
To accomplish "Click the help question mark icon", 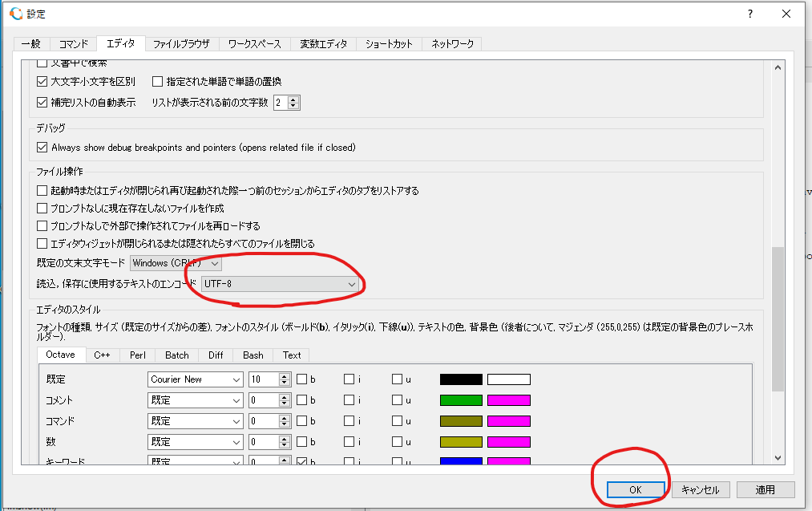I will 750,14.
